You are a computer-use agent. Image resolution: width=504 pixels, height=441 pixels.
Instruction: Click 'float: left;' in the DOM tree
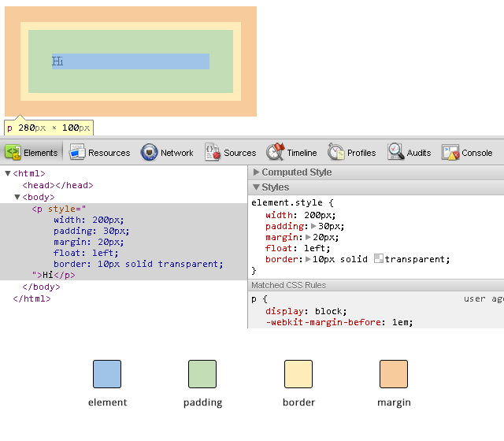coord(86,253)
